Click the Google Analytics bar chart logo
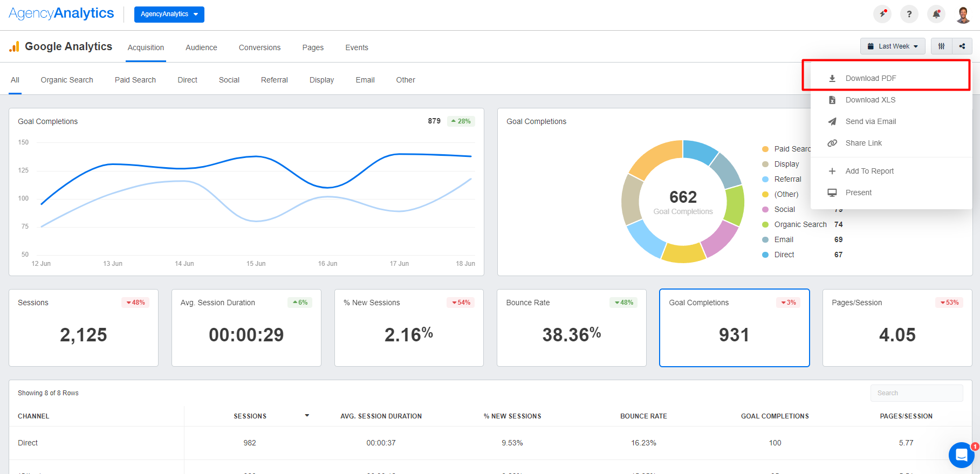 (15, 46)
